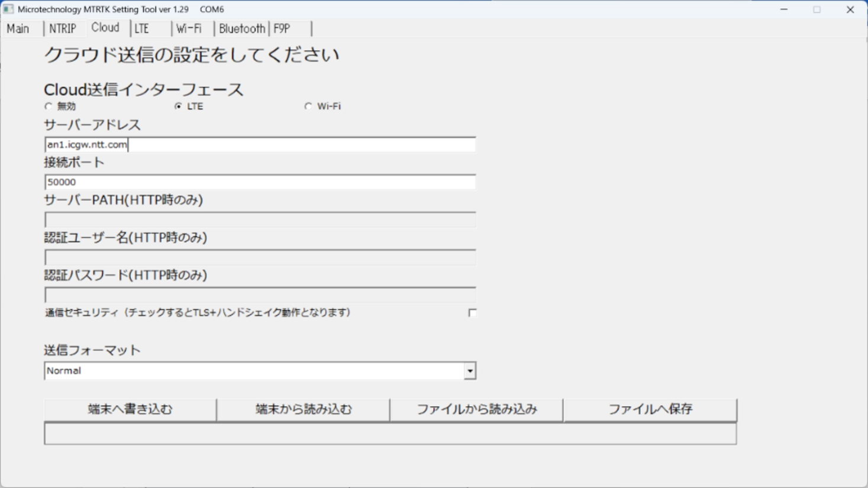Click the 認証パスワード input field
The image size is (868, 488).
point(260,295)
